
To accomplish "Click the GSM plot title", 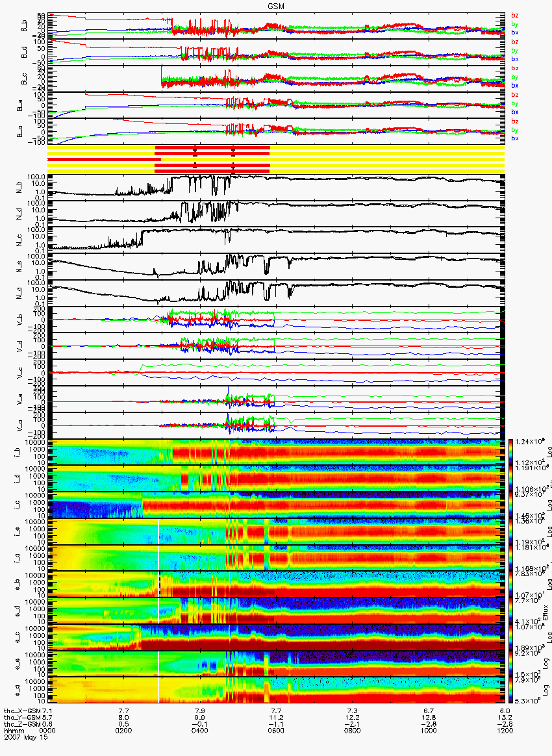I will [276, 6].
